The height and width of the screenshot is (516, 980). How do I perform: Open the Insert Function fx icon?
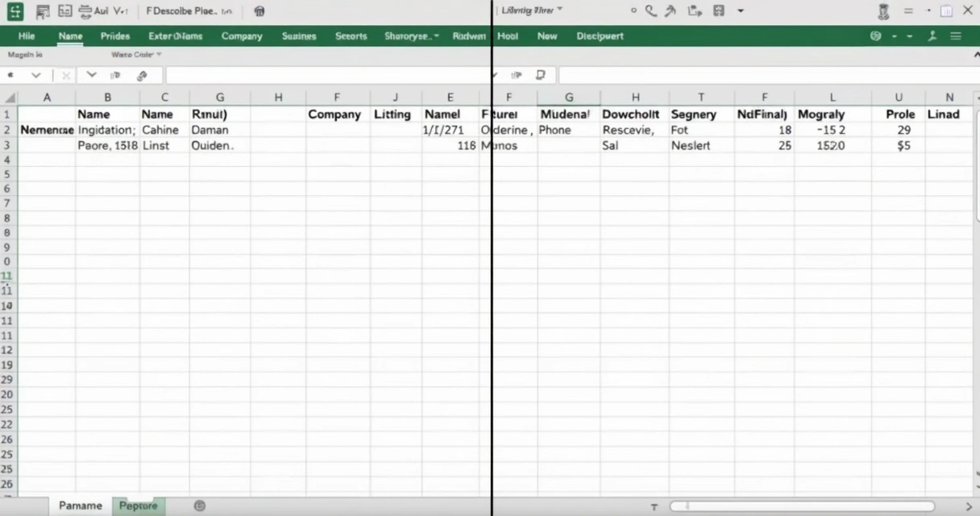coord(142,75)
